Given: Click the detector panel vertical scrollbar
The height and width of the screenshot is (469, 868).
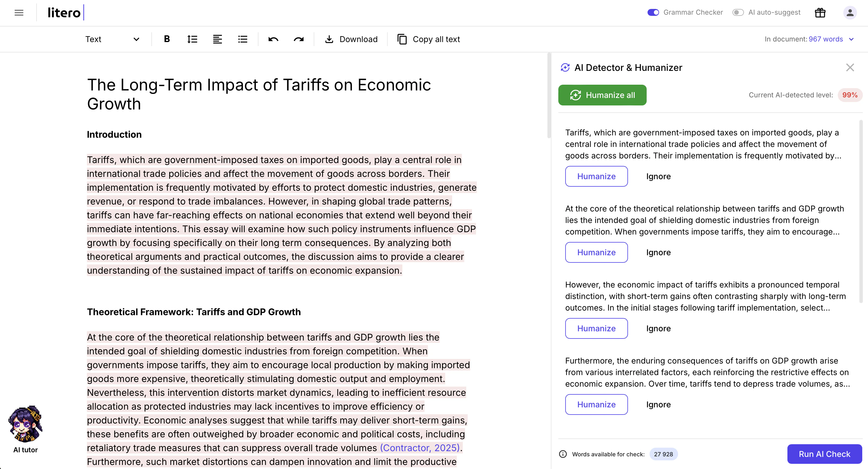Looking at the screenshot, I should 861,211.
